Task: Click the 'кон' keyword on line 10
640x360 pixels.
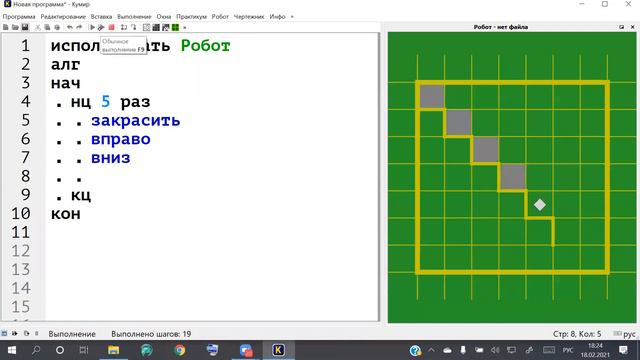Action: 66,214
